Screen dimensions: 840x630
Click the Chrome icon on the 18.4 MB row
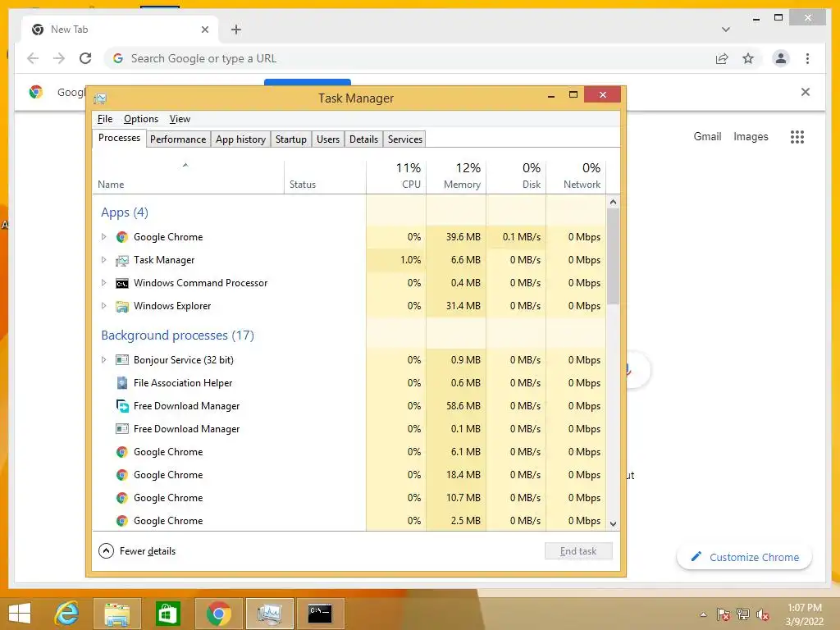tap(122, 475)
